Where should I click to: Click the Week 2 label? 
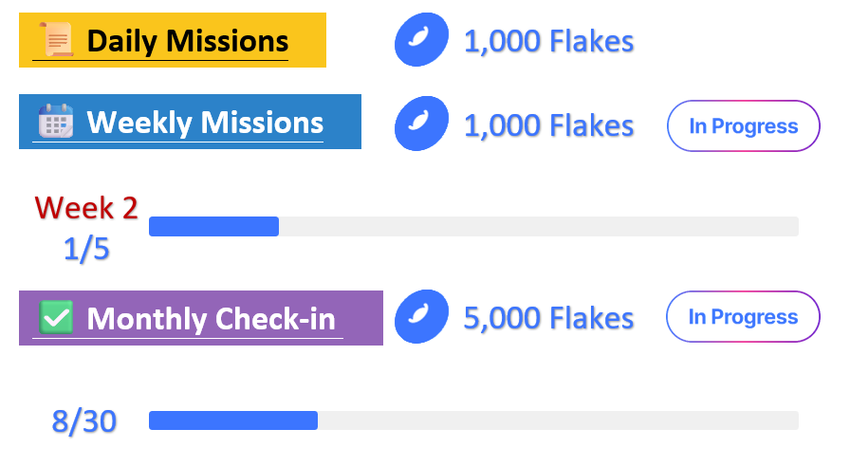pos(86,207)
